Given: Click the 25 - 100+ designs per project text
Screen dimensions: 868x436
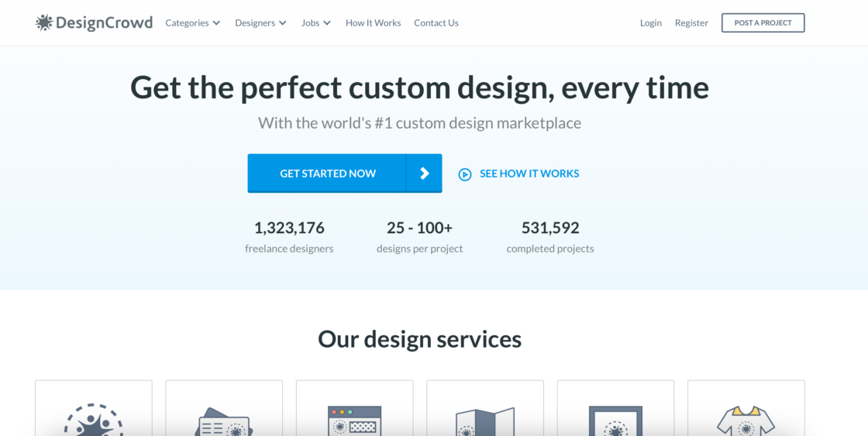Looking at the screenshot, I should coord(419,238).
